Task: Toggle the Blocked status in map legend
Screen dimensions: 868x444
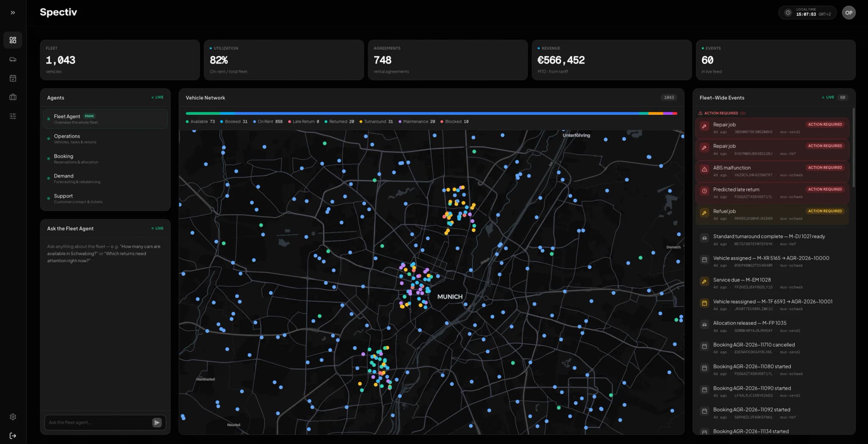Action: pos(454,122)
